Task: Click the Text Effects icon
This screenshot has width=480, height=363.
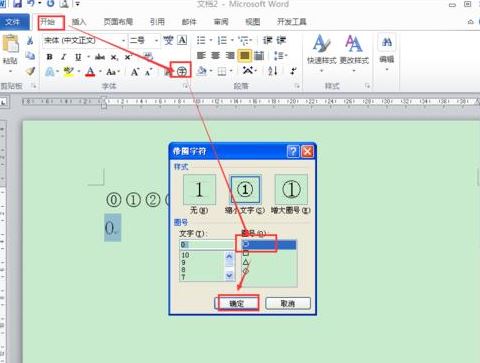Action: [x=50, y=71]
